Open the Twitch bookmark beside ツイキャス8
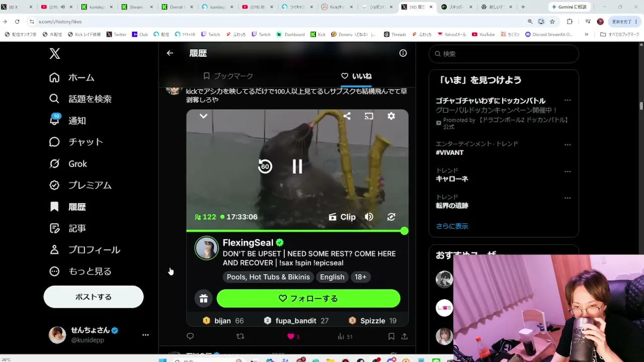Image resolution: width=644 pixels, height=362 pixels. pos(210,35)
